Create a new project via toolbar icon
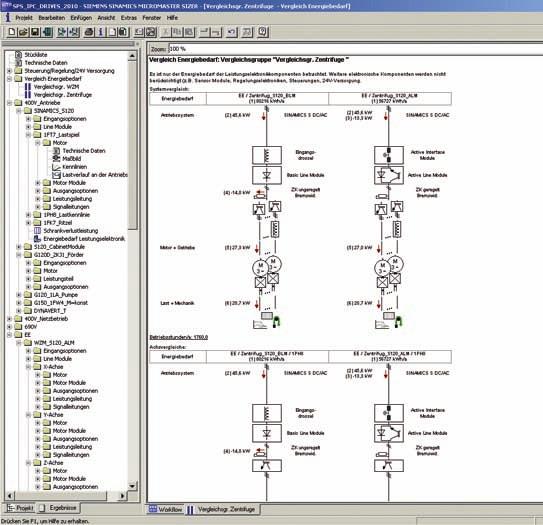 (11, 32)
